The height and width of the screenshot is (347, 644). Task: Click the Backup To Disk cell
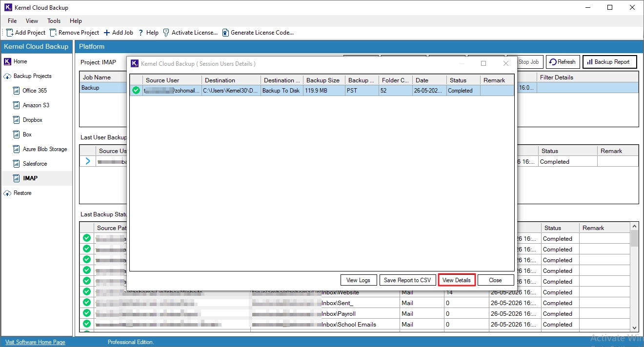(282, 91)
